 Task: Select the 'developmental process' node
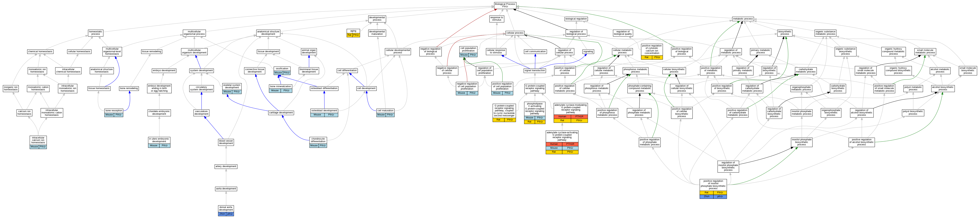[377, 19]
